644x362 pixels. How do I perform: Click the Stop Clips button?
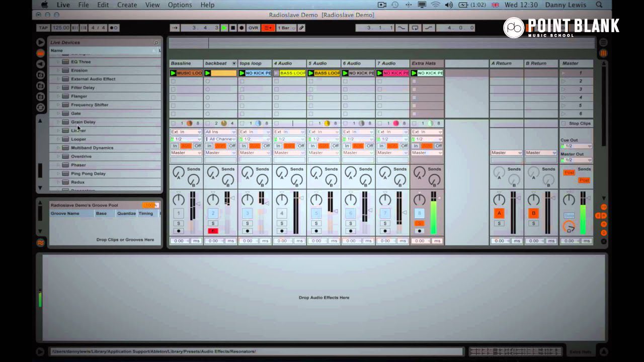[577, 123]
